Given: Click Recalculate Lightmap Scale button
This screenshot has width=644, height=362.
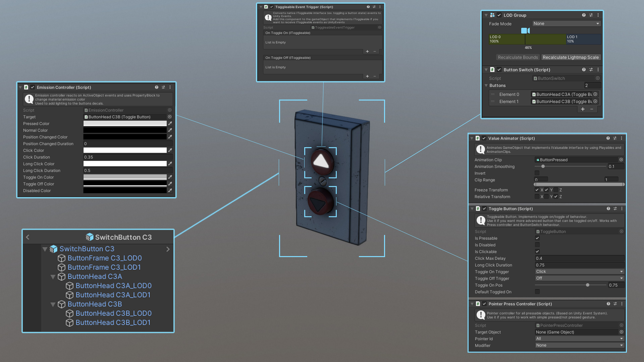Looking at the screenshot, I should click(571, 57).
